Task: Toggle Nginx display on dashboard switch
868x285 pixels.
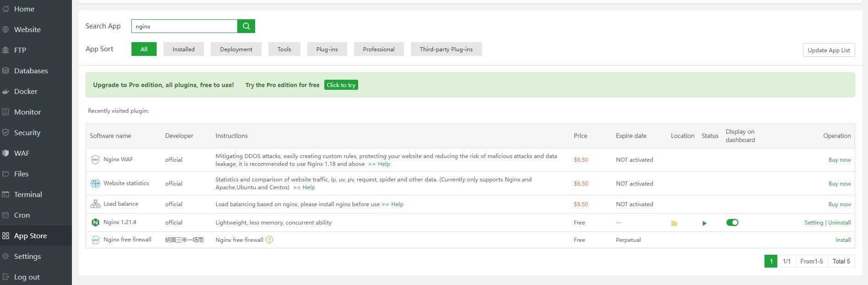Action: click(732, 223)
